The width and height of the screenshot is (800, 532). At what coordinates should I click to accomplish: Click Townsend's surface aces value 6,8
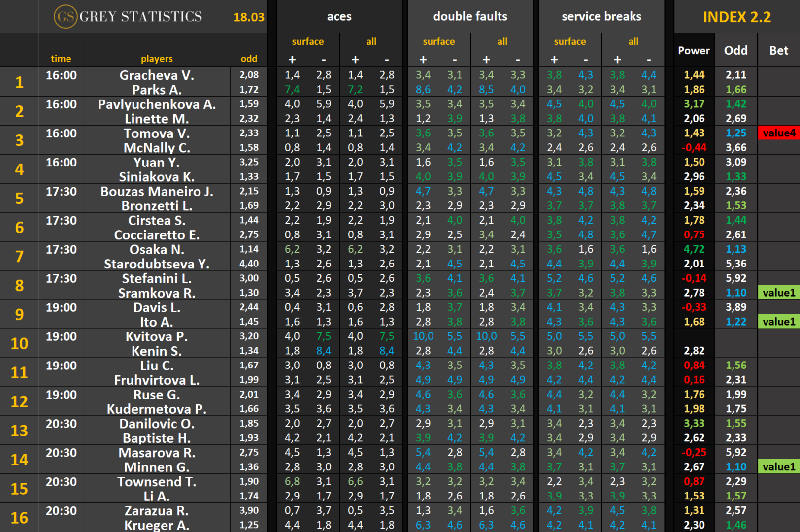[x=292, y=482]
